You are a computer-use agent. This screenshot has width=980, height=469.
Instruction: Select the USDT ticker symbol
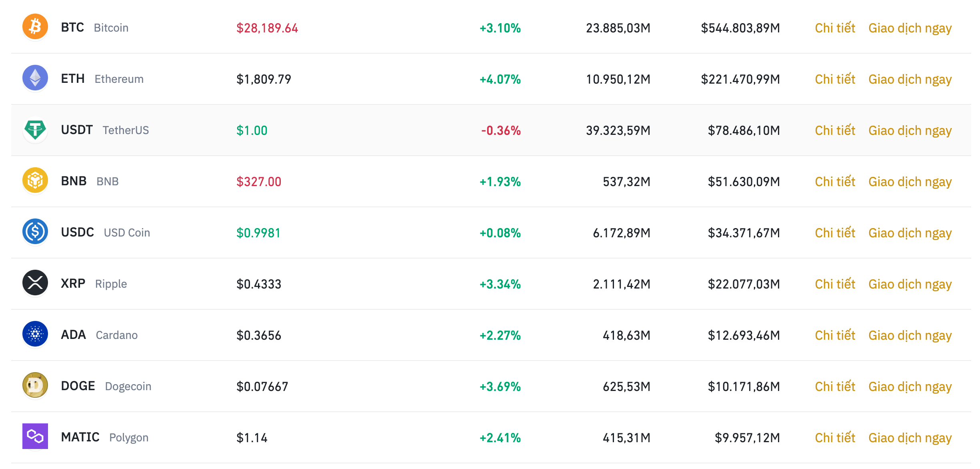click(x=77, y=130)
